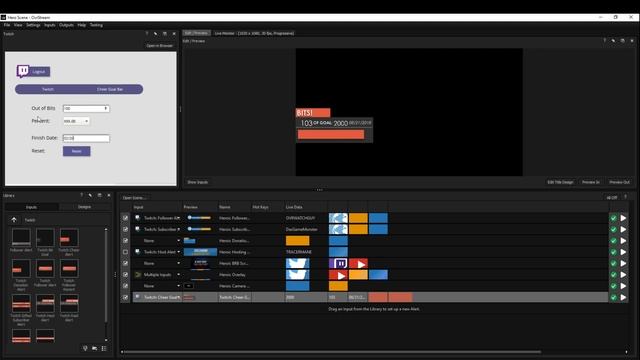Click Open Scene button

pyautogui.click(x=134, y=198)
